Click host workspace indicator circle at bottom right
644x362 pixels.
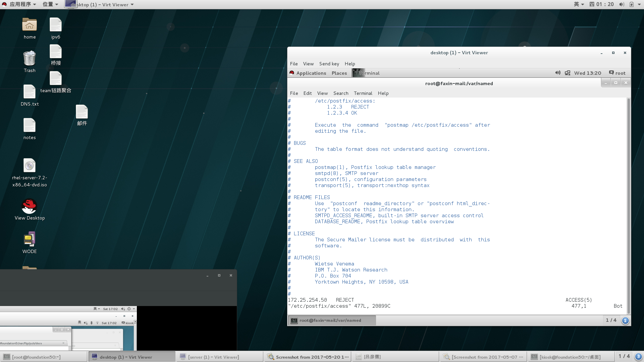pyautogui.click(x=638, y=356)
